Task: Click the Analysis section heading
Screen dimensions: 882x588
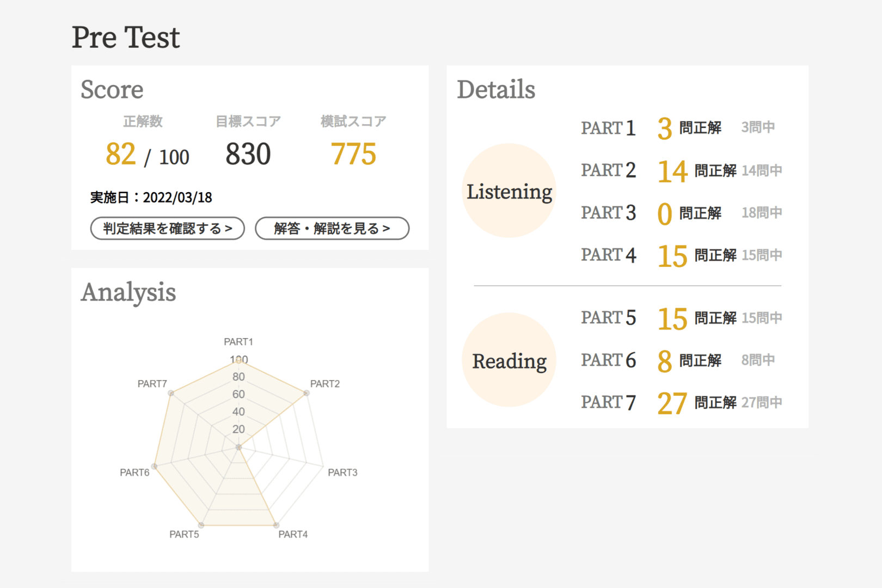Action: click(x=128, y=292)
